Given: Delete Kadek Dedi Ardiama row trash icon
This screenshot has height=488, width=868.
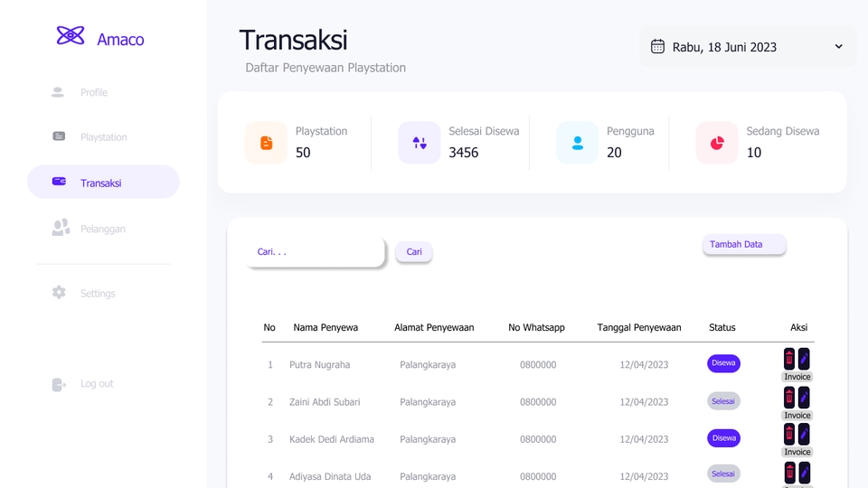Looking at the screenshot, I should [789, 435].
